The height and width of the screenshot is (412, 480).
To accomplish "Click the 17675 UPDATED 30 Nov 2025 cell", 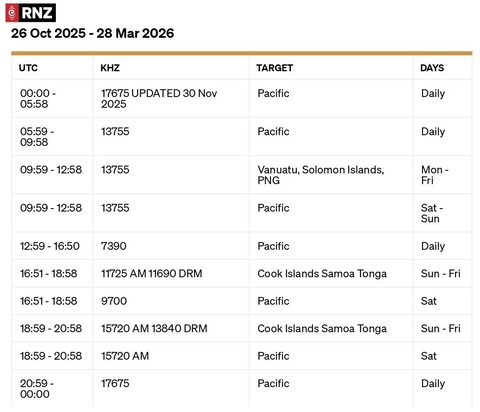I will [x=171, y=99].
